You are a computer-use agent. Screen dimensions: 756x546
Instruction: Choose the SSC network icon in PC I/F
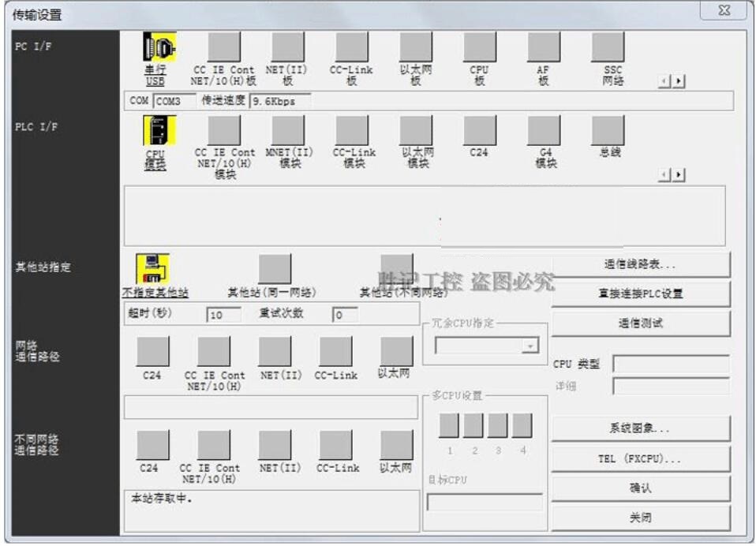pos(608,47)
